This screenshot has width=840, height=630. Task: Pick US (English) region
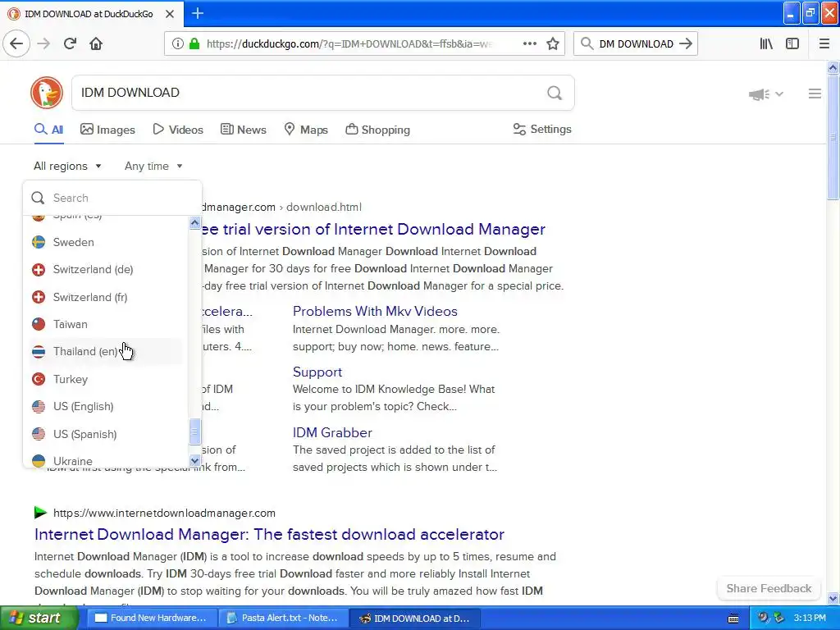[x=106, y=407]
